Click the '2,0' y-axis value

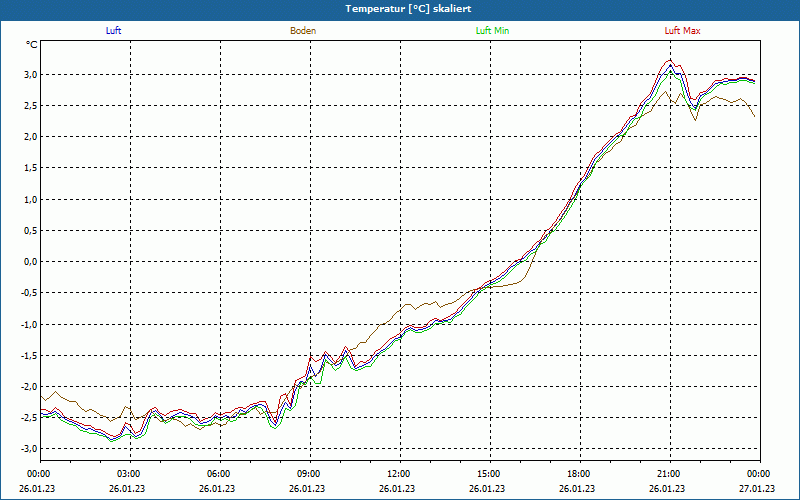(x=31, y=137)
